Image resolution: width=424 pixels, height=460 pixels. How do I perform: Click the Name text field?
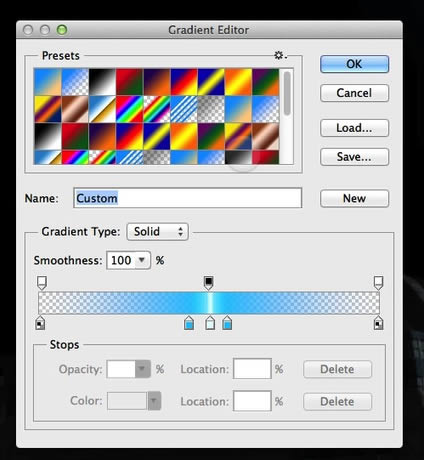[188, 198]
